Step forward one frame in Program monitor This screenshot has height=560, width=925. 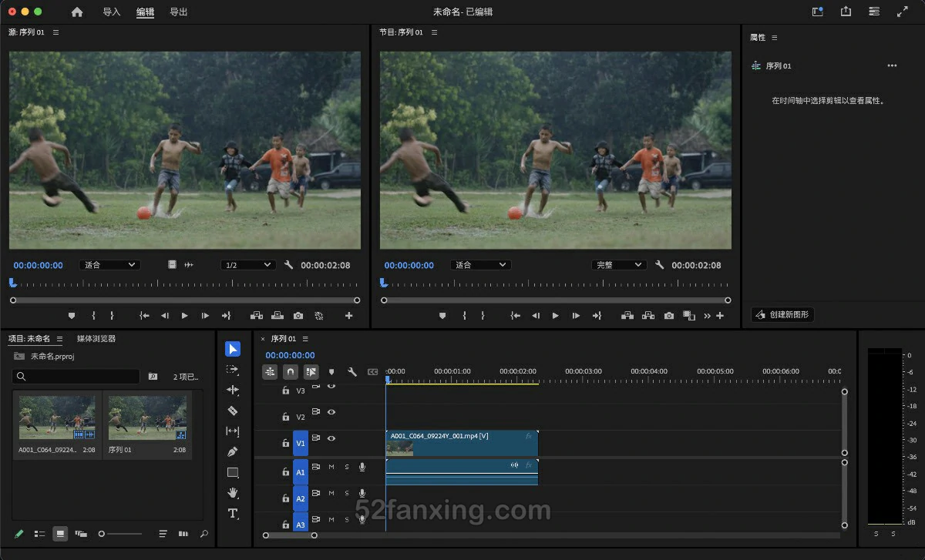pos(576,316)
